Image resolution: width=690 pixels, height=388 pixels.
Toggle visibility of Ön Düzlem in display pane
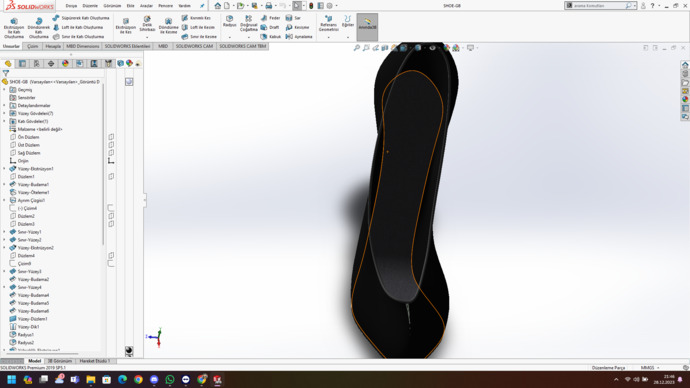[111, 137]
